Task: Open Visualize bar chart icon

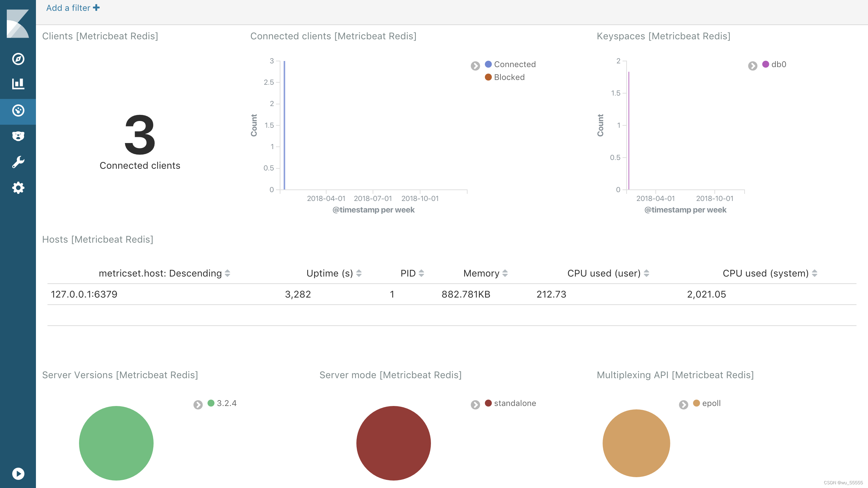Action: tap(18, 84)
